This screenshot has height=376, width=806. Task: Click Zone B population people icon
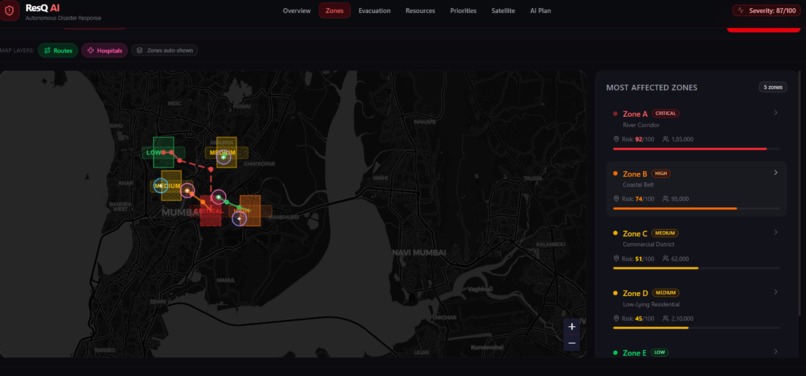tap(666, 199)
